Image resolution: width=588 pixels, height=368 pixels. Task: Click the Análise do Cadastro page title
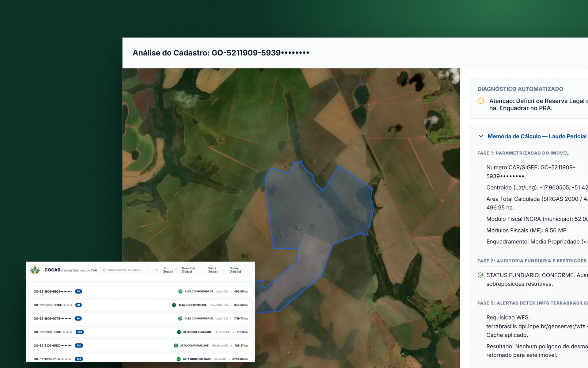pos(221,53)
